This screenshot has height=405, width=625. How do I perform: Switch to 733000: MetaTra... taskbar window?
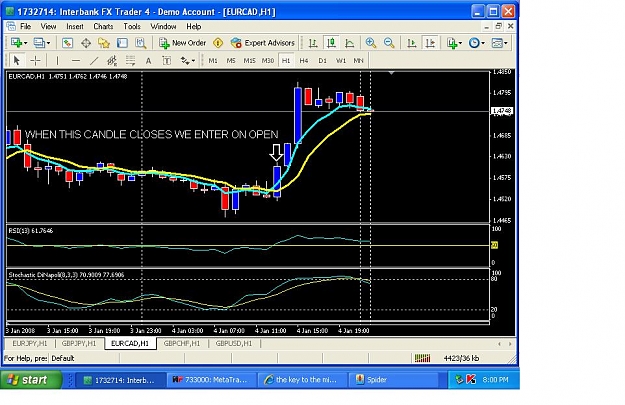(x=212, y=379)
